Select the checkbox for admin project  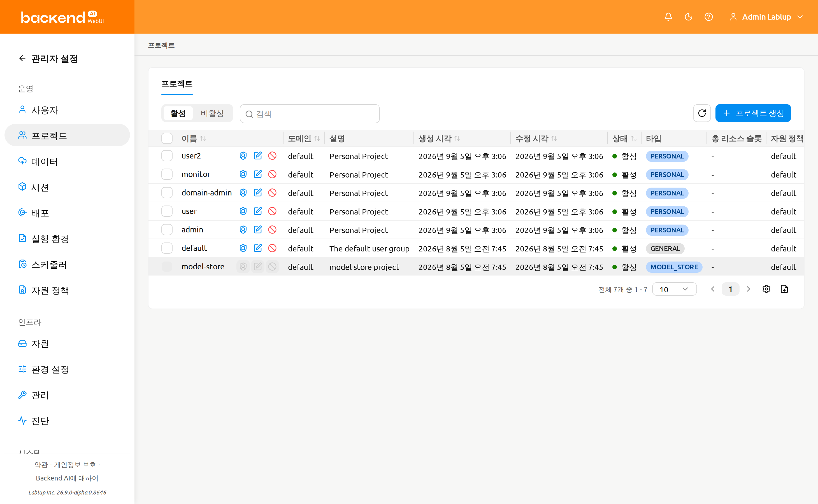[167, 230]
